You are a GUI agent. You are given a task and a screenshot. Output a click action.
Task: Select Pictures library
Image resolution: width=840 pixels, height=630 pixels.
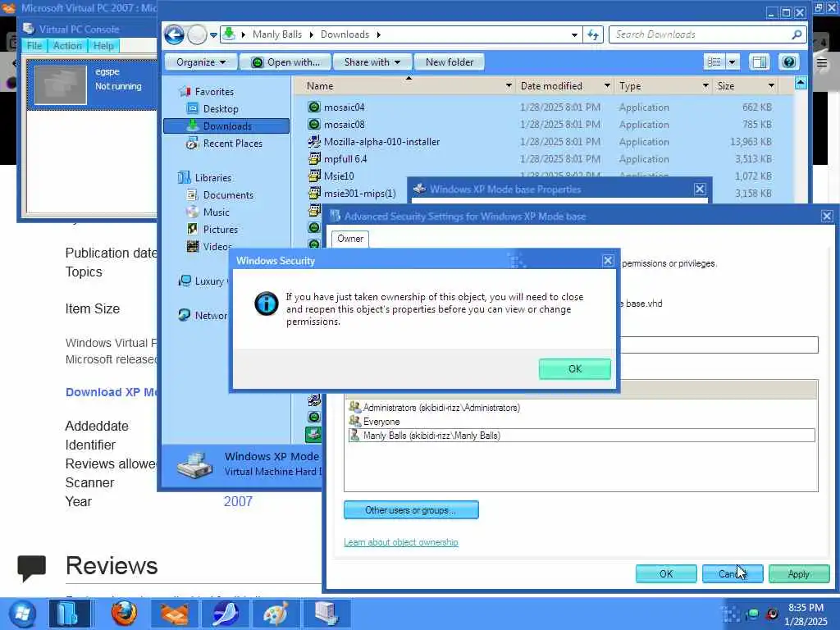(220, 230)
